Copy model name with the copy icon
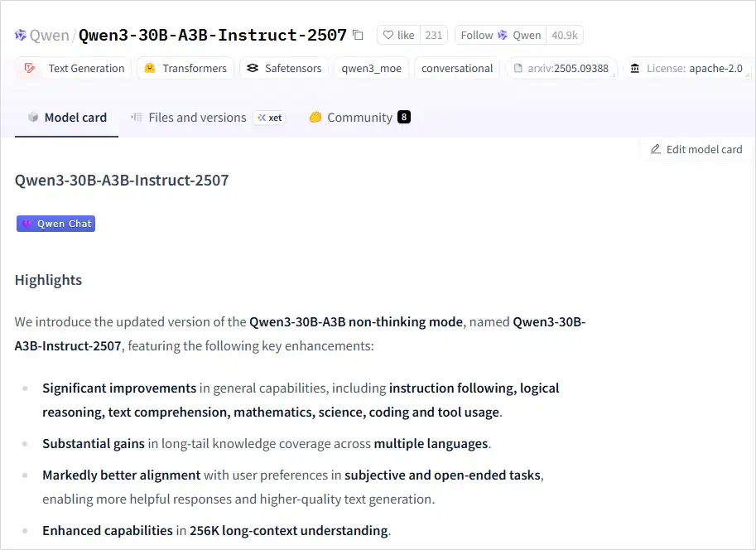Viewport: 756px width, 550px height. click(x=358, y=35)
